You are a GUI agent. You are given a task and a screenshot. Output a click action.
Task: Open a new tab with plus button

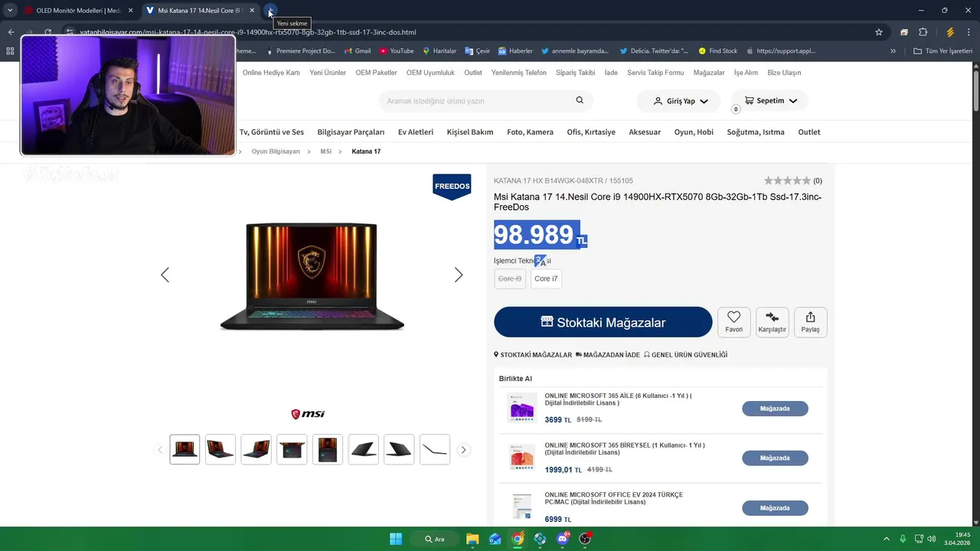tap(270, 11)
